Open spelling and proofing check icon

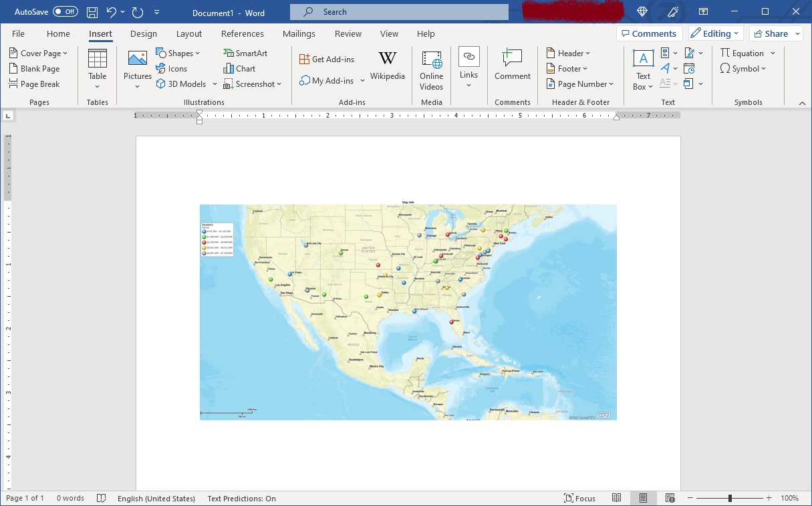coord(102,499)
